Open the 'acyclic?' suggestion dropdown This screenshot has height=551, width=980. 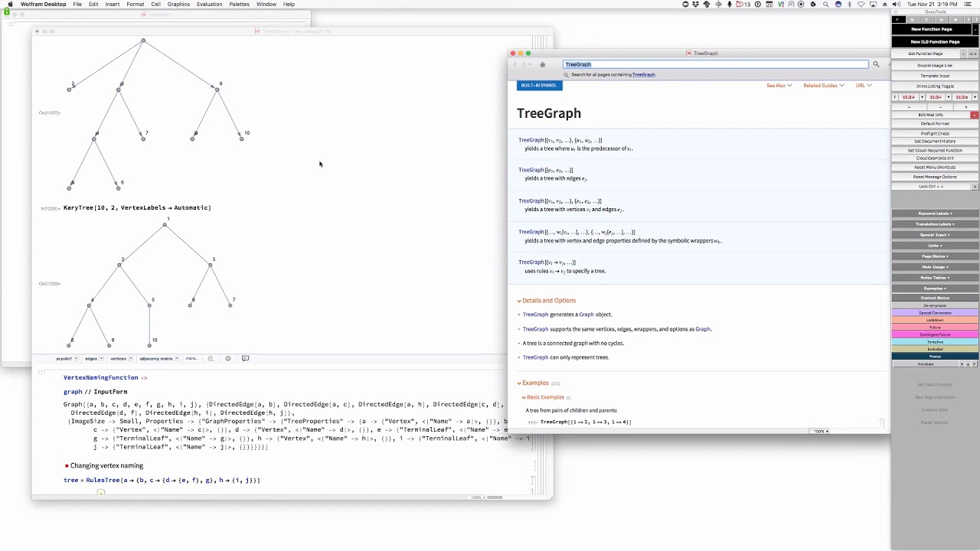tap(77, 358)
